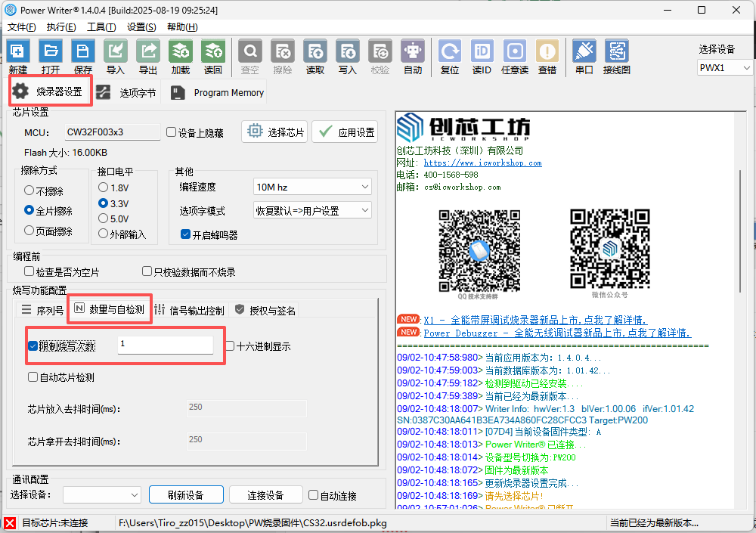
Task: Click the 校验 (Verify) toolbar icon
Action: [x=380, y=51]
